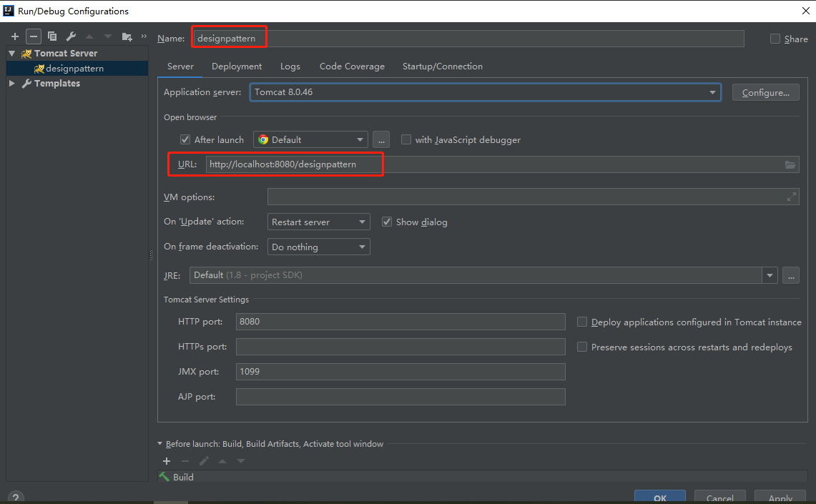This screenshot has height=504, width=816.
Task: Open Default browser dropdown
Action: (310, 139)
